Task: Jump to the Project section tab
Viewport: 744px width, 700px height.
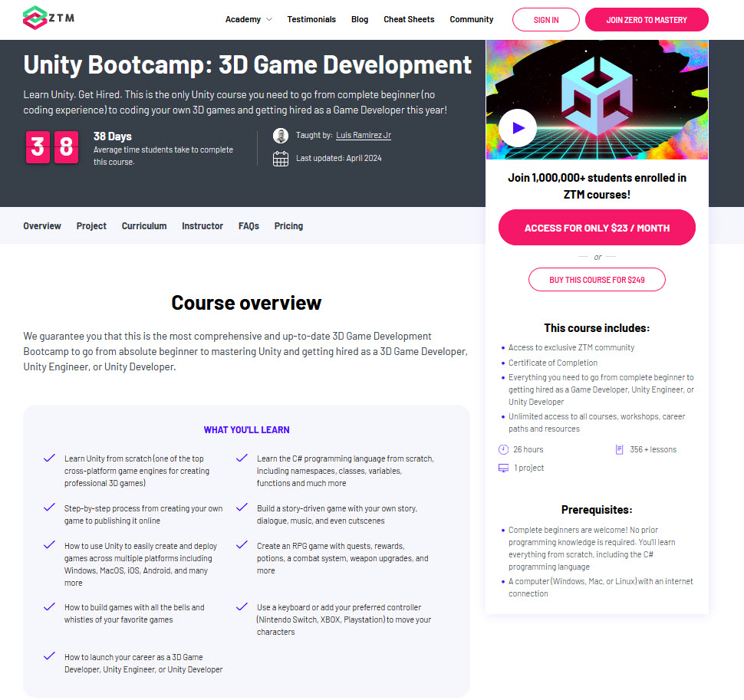Action: click(91, 226)
